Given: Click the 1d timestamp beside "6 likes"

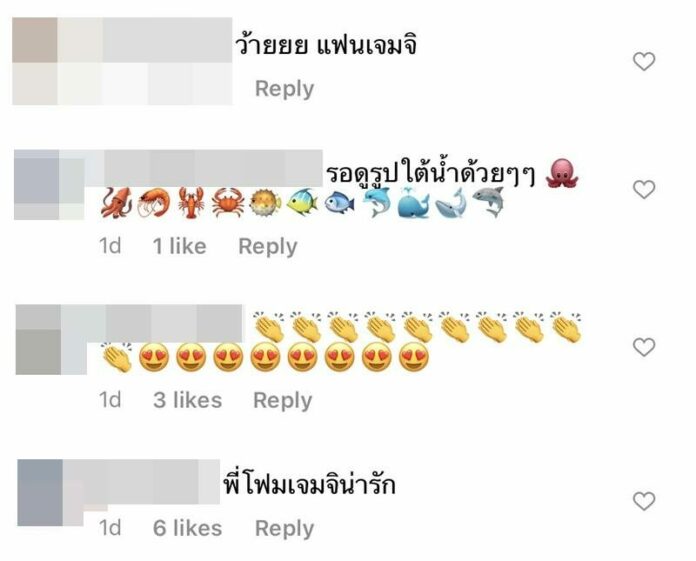Looking at the screenshot, I should pos(110,528).
